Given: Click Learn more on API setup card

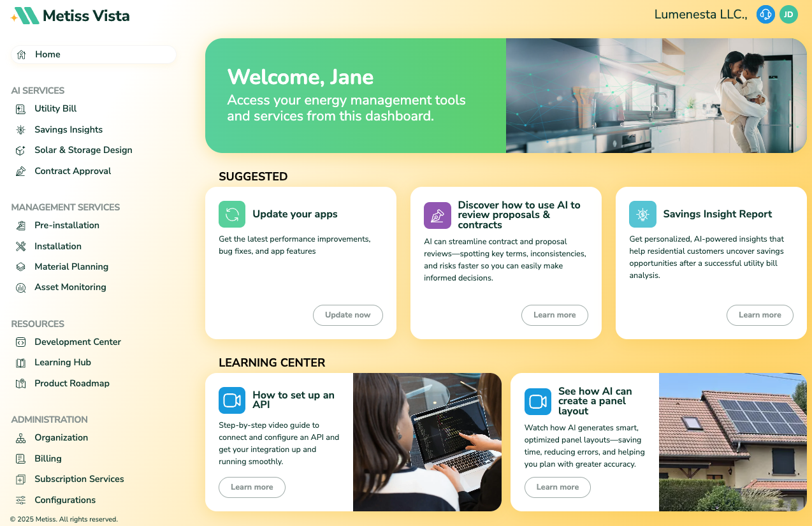Looking at the screenshot, I should tap(252, 487).
